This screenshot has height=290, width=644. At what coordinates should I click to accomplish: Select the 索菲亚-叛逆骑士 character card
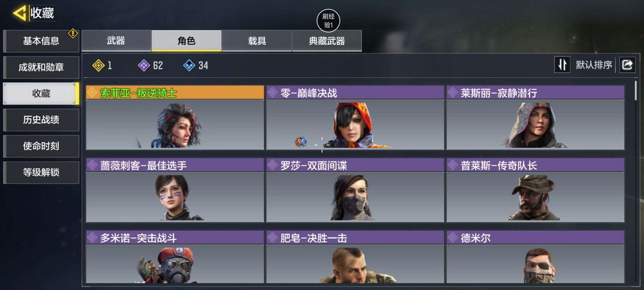(x=175, y=118)
